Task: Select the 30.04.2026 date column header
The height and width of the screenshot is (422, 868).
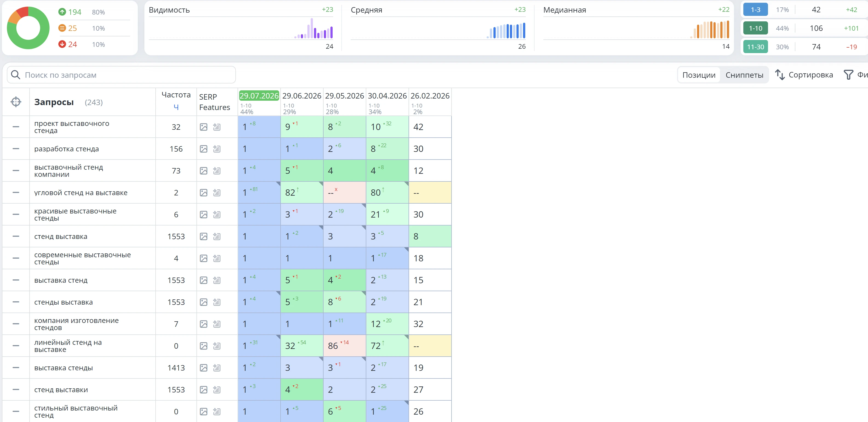Action: coord(387,96)
